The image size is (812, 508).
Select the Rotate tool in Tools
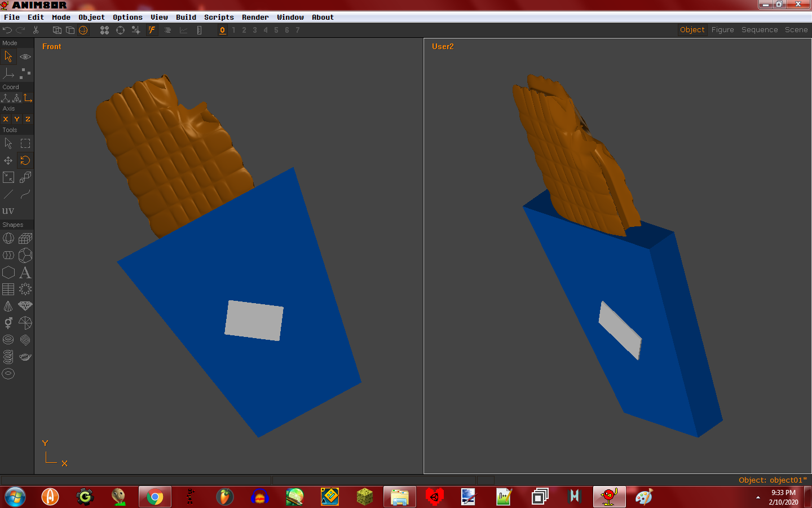pyautogui.click(x=25, y=161)
